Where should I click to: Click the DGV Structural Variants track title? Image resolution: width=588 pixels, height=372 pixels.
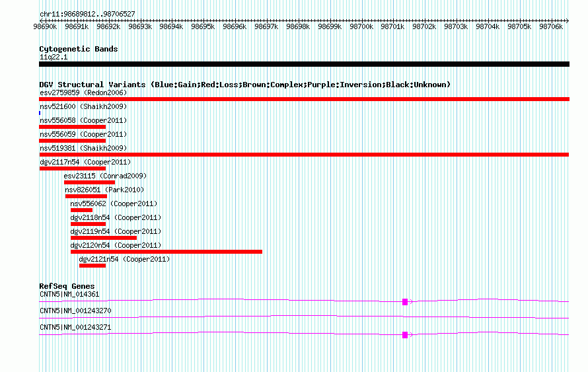(245, 85)
